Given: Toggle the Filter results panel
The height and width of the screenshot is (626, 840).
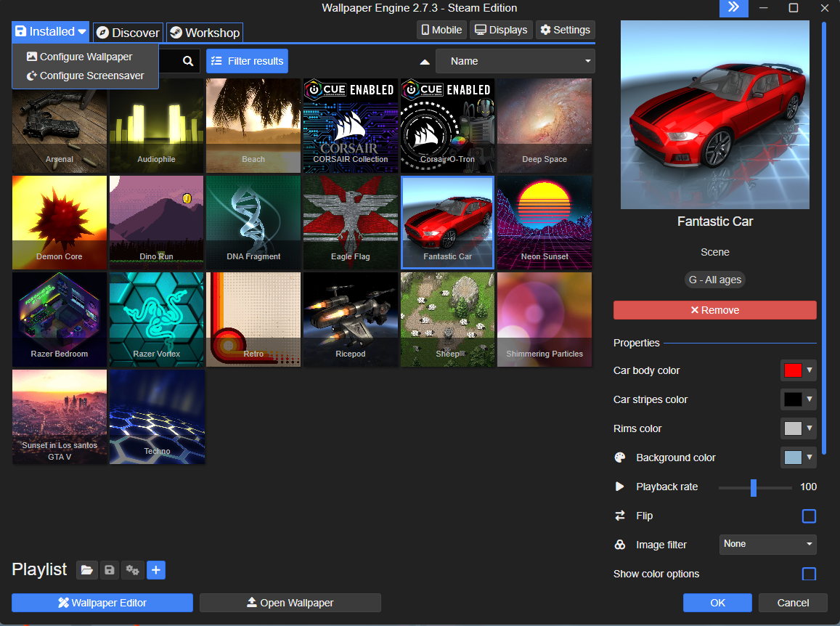Looking at the screenshot, I should (x=247, y=61).
